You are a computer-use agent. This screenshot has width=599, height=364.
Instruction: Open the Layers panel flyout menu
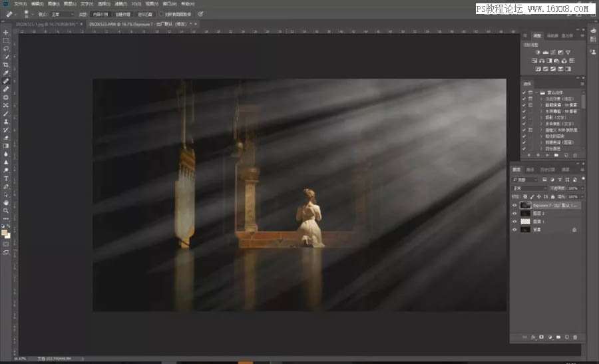coord(582,170)
